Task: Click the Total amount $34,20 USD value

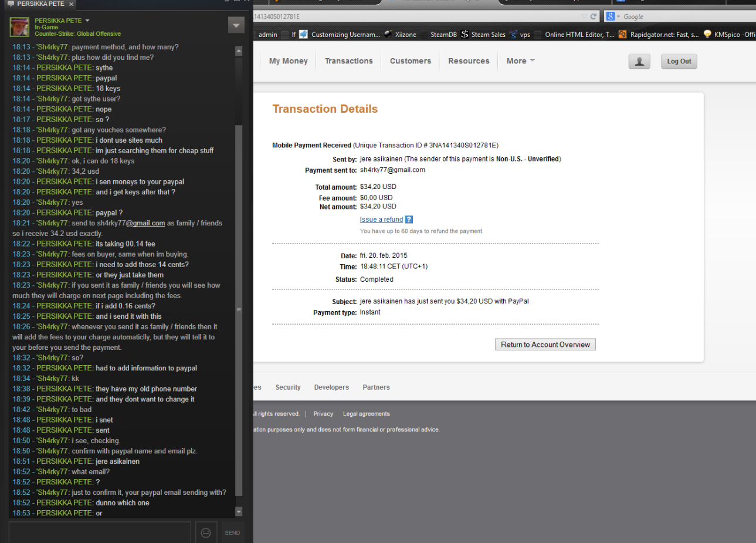Action: click(378, 187)
